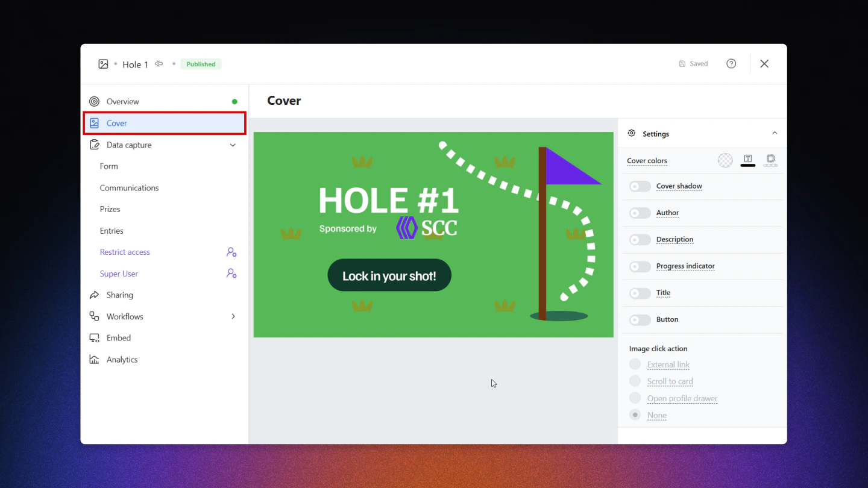
Task: Click the Lock in your shot! button
Action: [389, 275]
